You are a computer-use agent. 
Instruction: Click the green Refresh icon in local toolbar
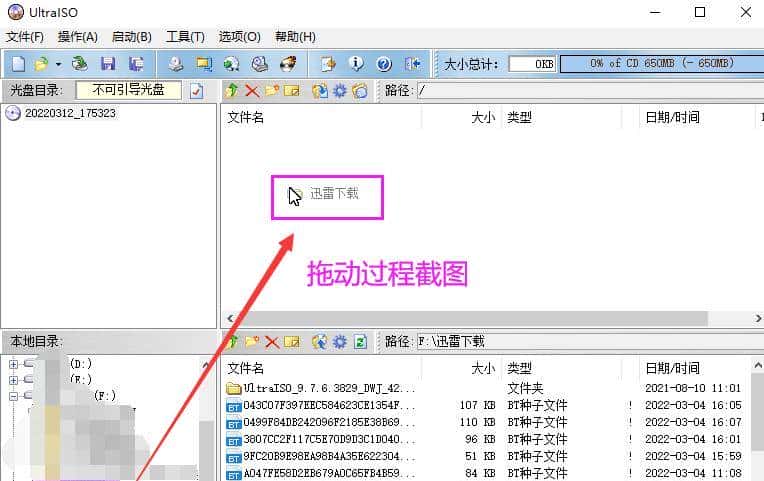click(360, 342)
